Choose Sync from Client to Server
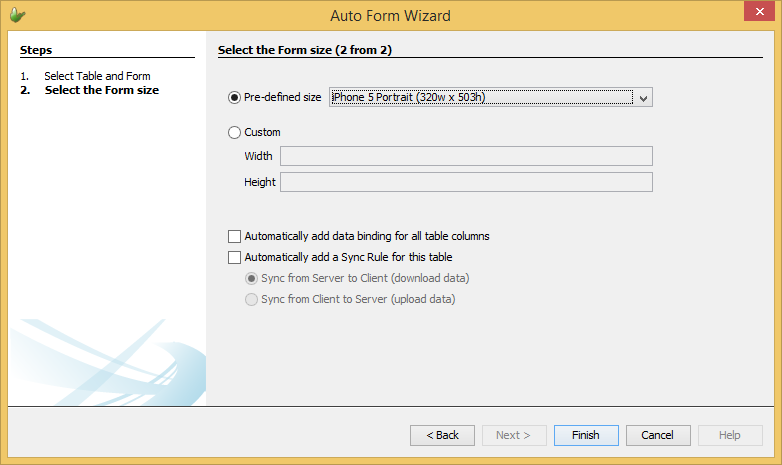 [x=252, y=299]
